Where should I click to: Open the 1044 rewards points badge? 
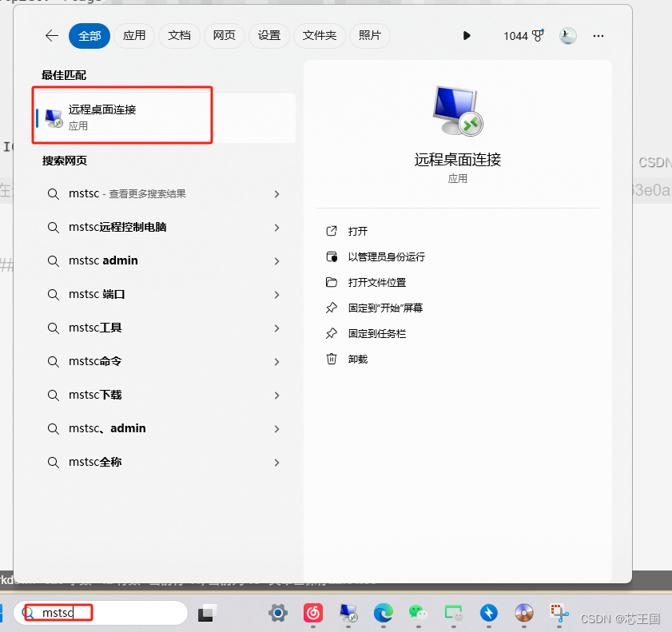coord(523,36)
